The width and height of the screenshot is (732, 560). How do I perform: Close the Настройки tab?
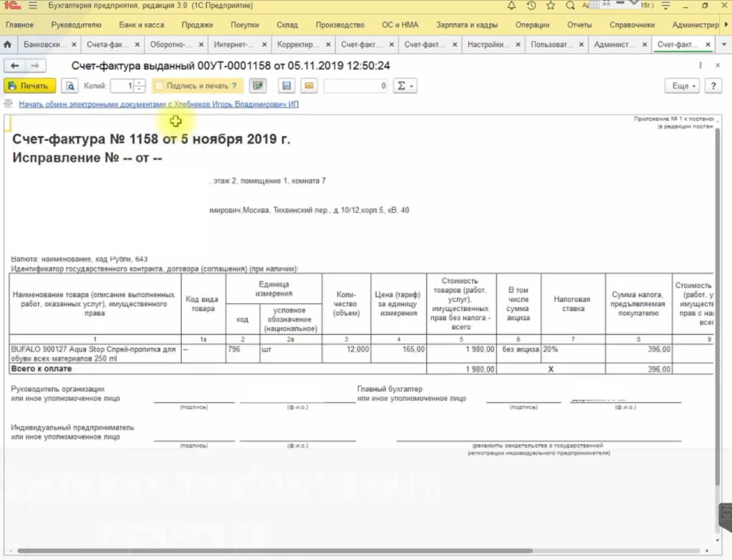tap(517, 45)
